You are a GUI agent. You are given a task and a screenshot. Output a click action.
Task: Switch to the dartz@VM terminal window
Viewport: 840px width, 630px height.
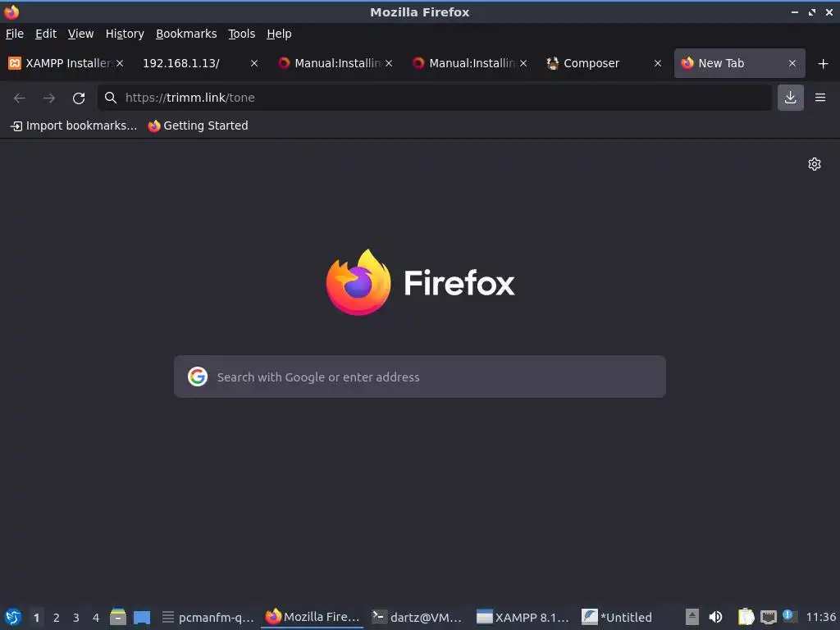click(418, 617)
